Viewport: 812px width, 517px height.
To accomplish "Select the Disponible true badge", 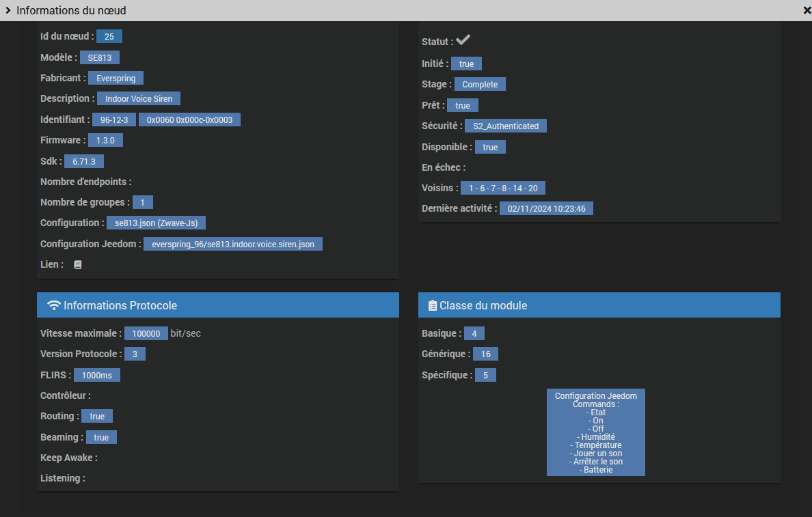I will point(490,147).
